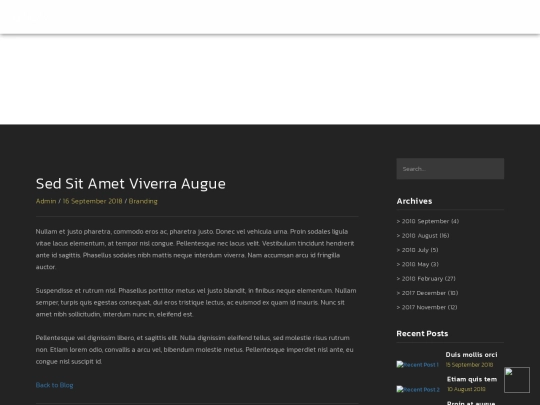Open the Etiam quis tem recent post
Viewport: 540px width, 405px height.
point(472,379)
